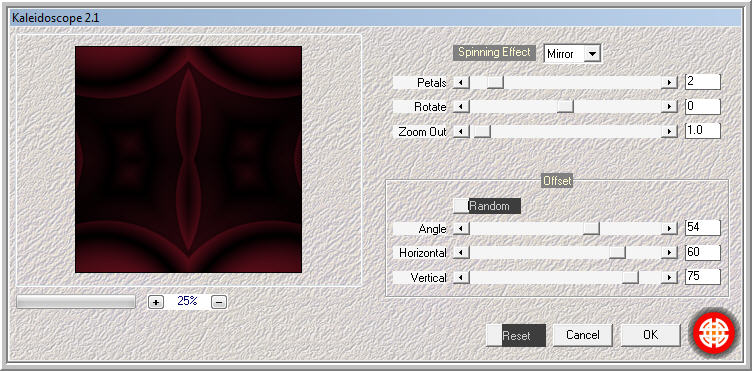Click the Kaleidoscope 2.1 title bar
Screen dimensions: 752x371
[376, 18]
